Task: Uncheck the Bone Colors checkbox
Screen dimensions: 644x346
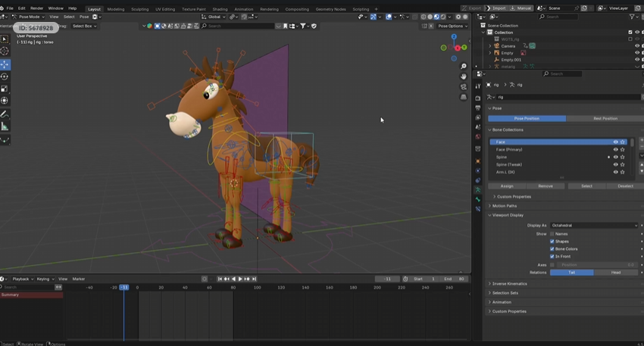Action: (x=552, y=249)
